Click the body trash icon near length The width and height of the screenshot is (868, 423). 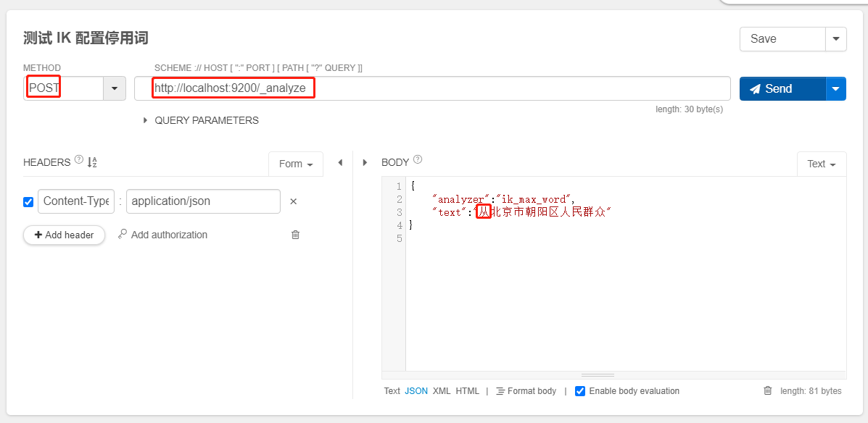pyautogui.click(x=768, y=391)
